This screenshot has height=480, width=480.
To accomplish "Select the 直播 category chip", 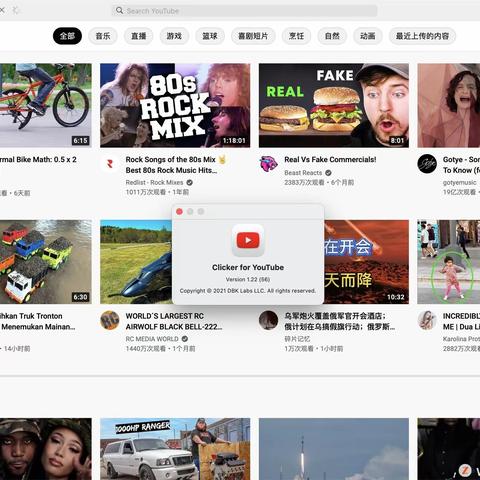I will 139,36.
